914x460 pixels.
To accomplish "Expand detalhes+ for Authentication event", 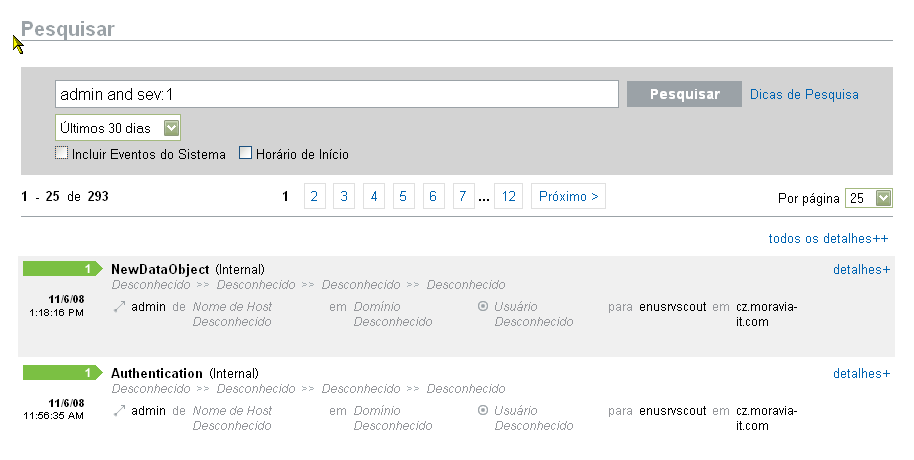I will [x=862, y=373].
